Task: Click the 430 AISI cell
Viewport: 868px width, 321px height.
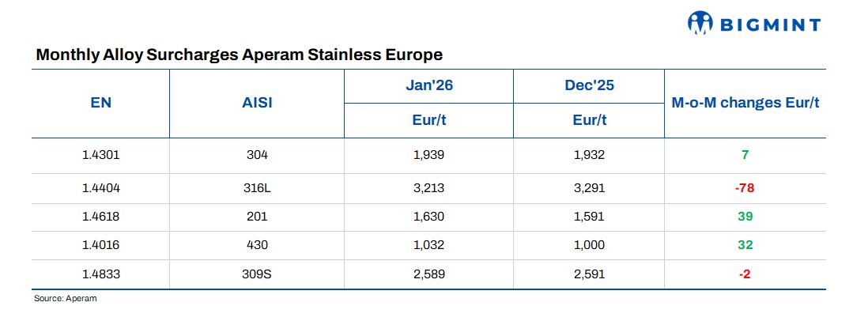Action: tap(258, 245)
